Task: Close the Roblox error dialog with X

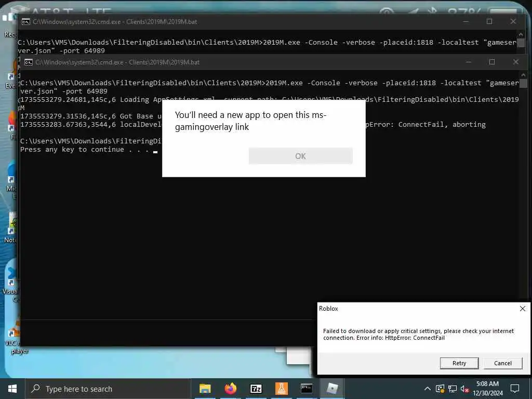Action: pyautogui.click(x=523, y=309)
